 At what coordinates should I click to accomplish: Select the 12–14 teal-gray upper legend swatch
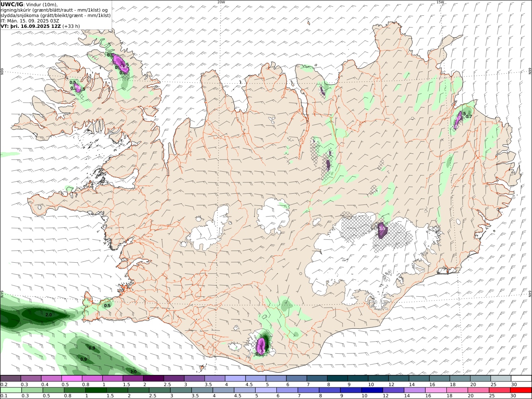pyautogui.click(x=398, y=379)
